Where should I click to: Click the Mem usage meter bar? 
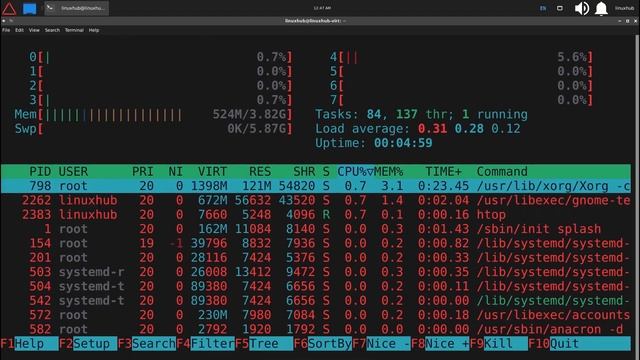tap(153, 114)
